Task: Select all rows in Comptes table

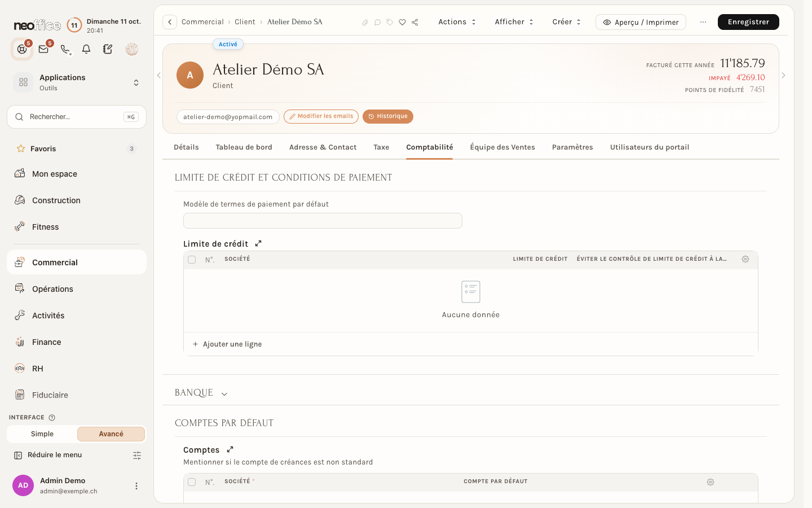Action: click(x=192, y=482)
